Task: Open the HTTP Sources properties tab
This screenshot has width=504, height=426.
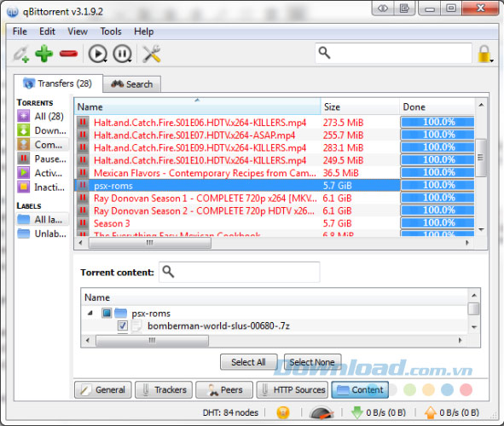Action: coord(293,389)
